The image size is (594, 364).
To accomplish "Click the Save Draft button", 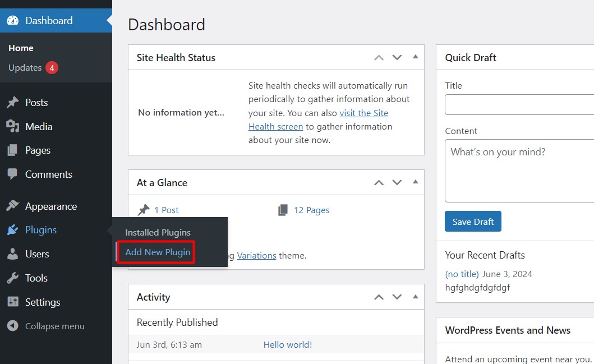I will click(x=473, y=221).
